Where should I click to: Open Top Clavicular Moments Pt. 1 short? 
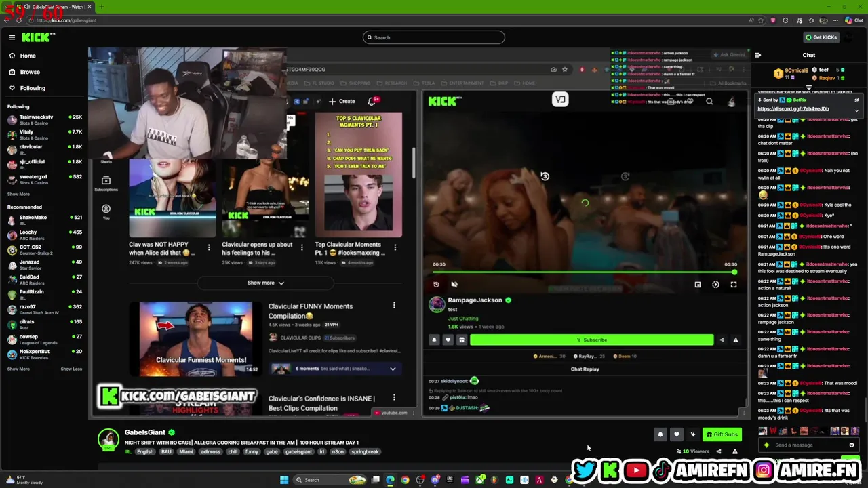358,175
